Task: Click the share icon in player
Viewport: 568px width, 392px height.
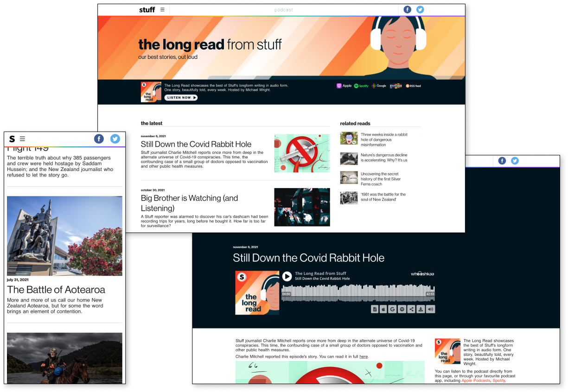Action: click(x=411, y=309)
